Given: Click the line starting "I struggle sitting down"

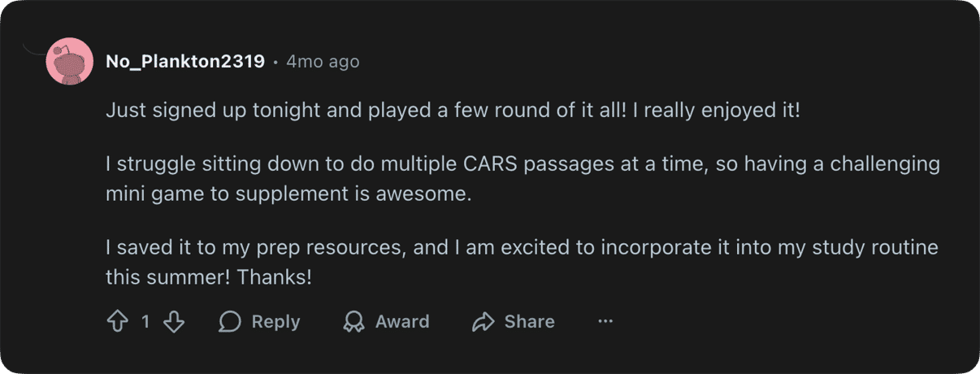Looking at the screenshot, I should click(523, 164).
